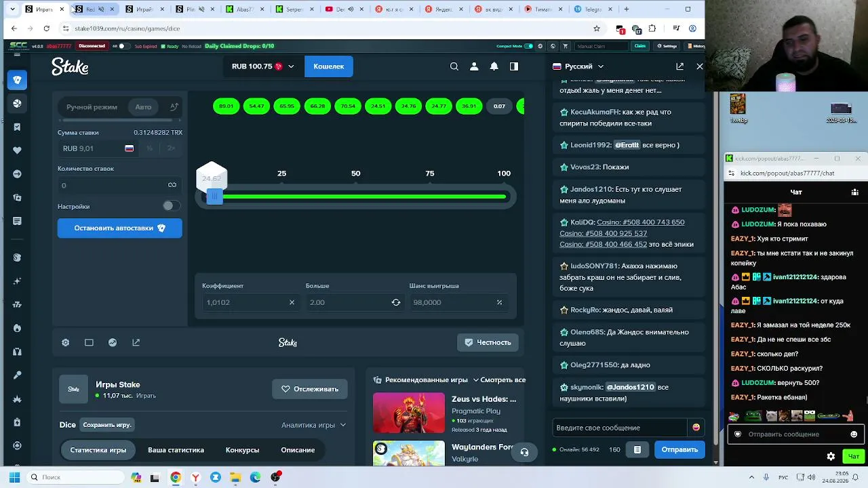Open the Русский chat language dropdown

click(578, 66)
